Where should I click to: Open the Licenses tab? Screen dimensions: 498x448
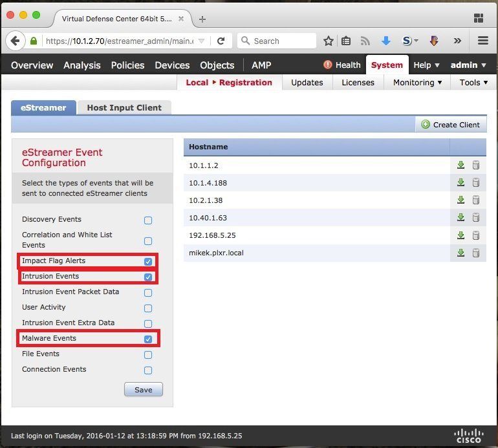pyautogui.click(x=358, y=83)
